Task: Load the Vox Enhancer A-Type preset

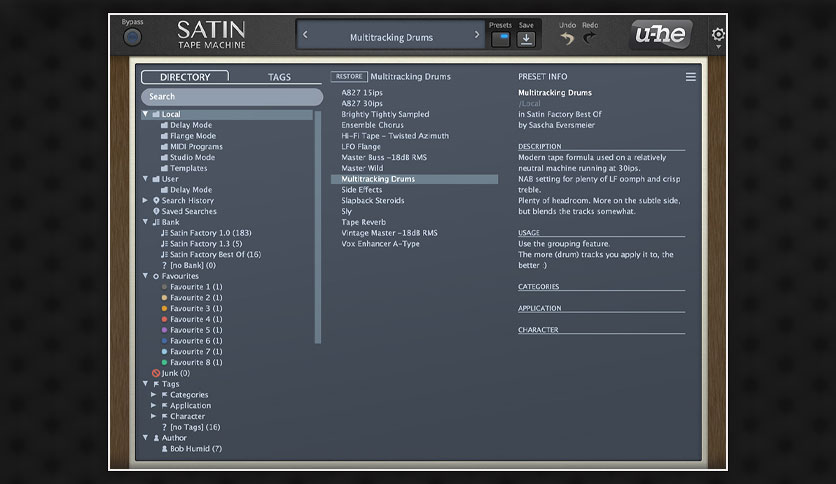Action: (x=380, y=244)
